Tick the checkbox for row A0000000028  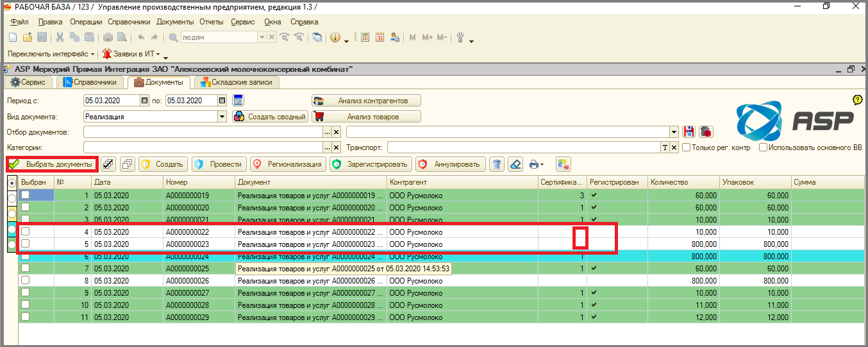click(26, 305)
